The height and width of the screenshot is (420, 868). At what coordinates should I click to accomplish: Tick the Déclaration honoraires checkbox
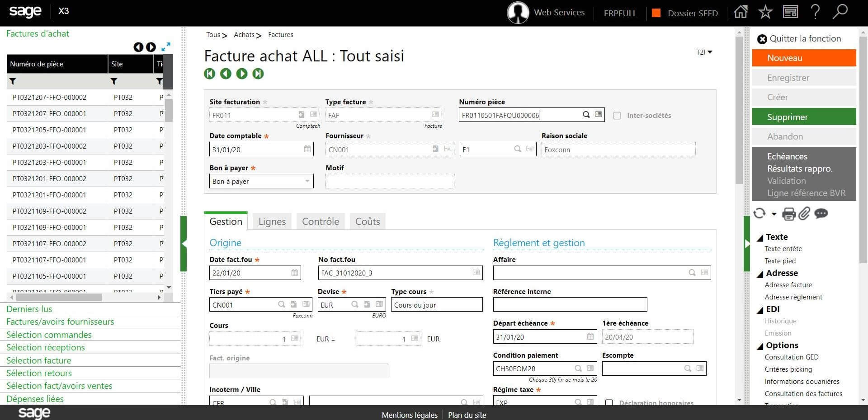tap(609, 402)
